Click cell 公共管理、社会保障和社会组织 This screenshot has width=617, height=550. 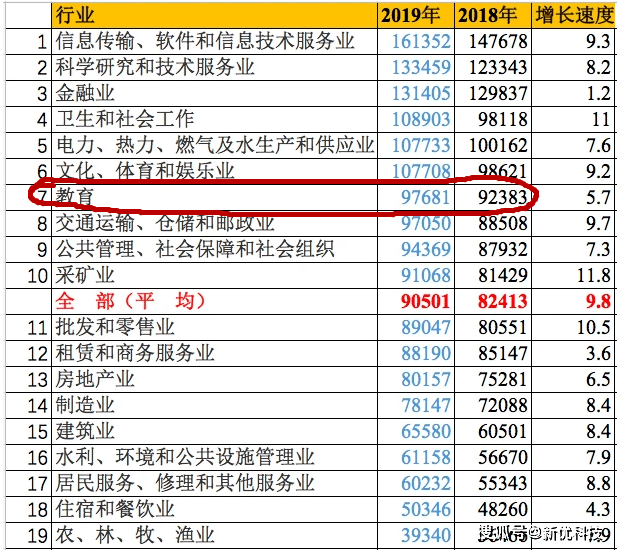click(214, 249)
